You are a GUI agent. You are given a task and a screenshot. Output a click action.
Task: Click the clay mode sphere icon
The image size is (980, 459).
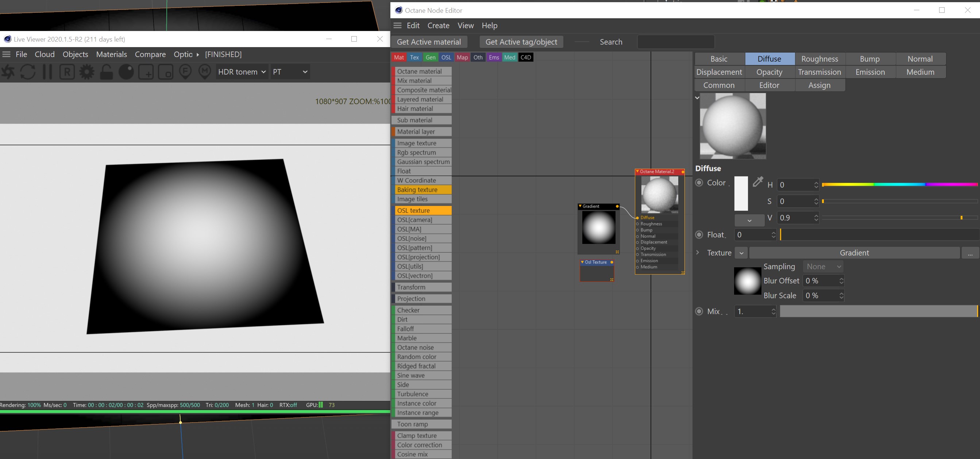coord(126,72)
